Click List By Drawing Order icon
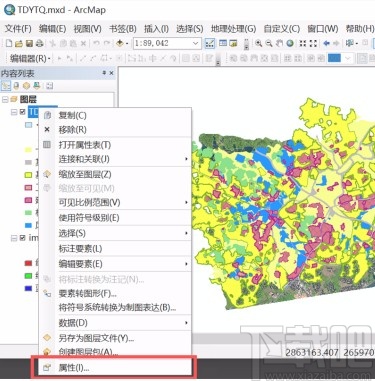The height and width of the screenshot is (381, 375). click(x=6, y=86)
